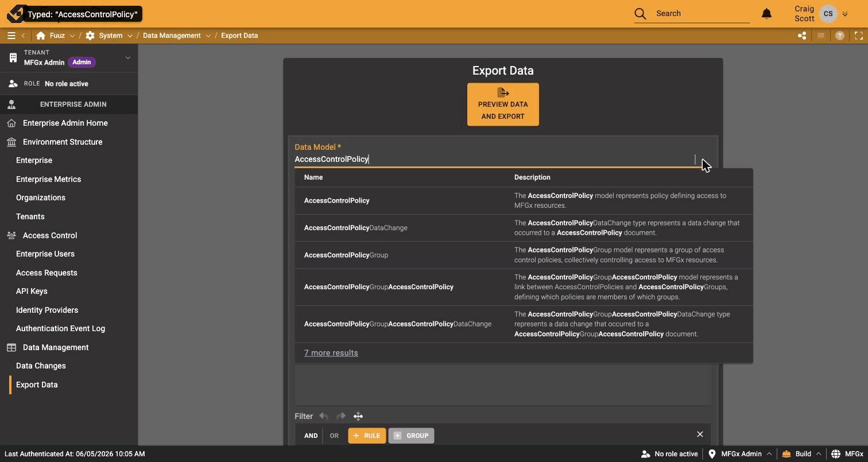This screenshot has height=462, width=868.
Task: Expand the Data Management breadcrumb dropdown
Action: tap(208, 36)
